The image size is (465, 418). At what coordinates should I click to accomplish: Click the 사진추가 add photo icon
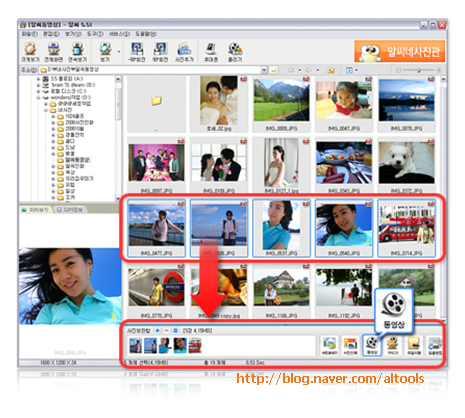pyautogui.click(x=184, y=52)
